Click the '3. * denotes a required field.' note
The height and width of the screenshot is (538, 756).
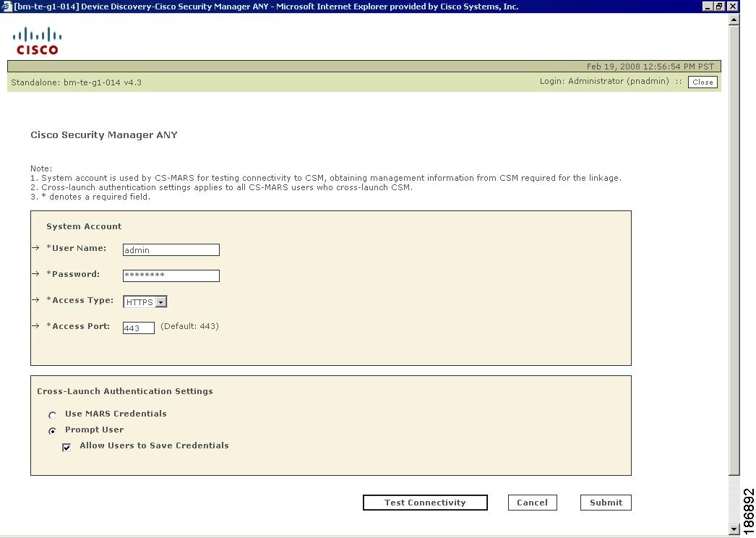coord(90,197)
